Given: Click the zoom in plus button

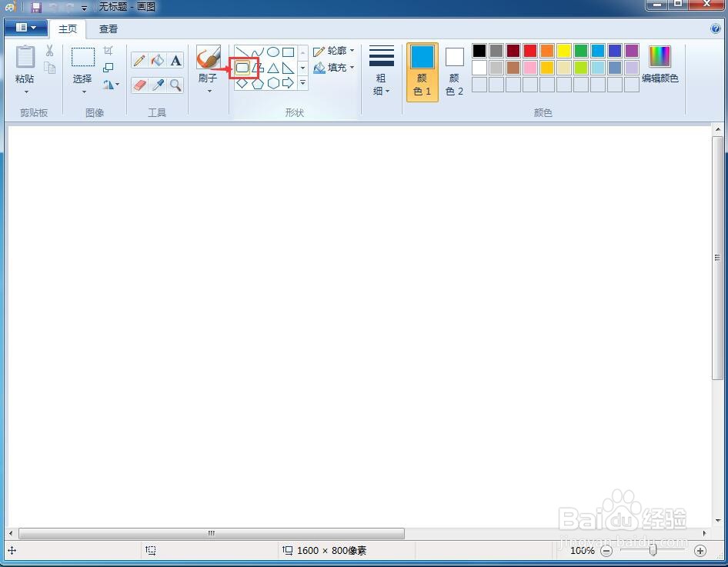Looking at the screenshot, I should point(700,551).
